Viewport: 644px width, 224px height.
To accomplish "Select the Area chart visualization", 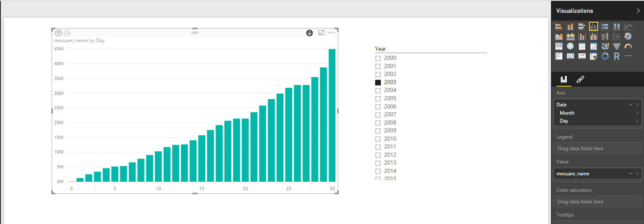I will 559,36.
